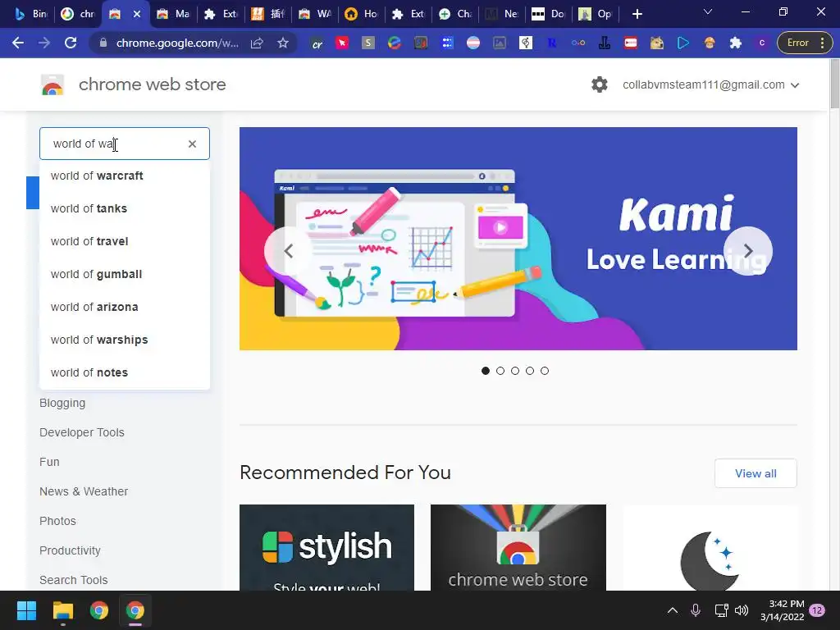Click the Chrome Web Store logo
840x630 pixels.
click(x=52, y=84)
